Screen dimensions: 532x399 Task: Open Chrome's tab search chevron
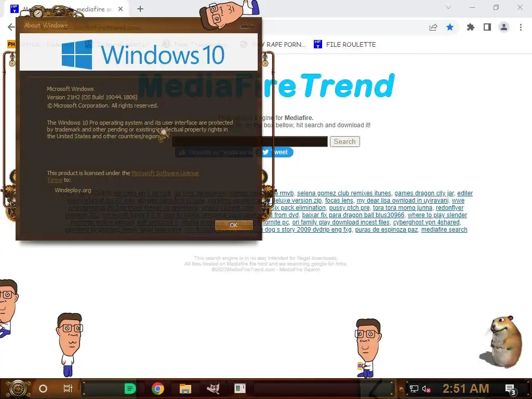click(448, 7)
